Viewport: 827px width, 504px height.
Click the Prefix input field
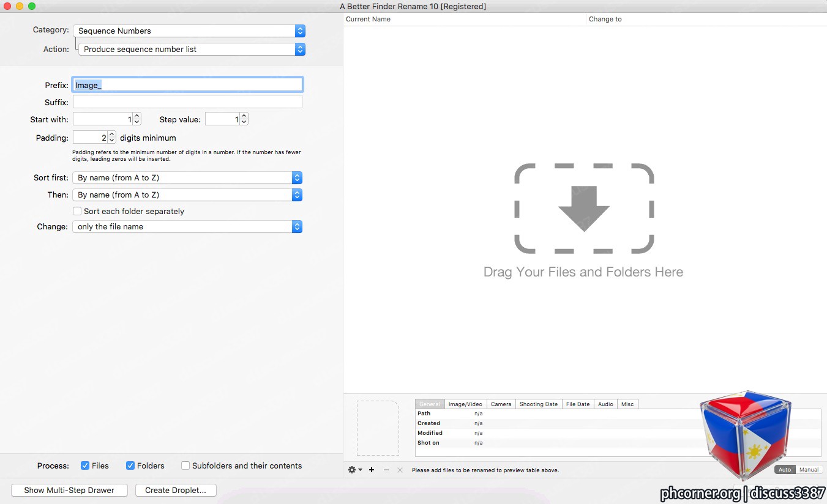tap(187, 84)
